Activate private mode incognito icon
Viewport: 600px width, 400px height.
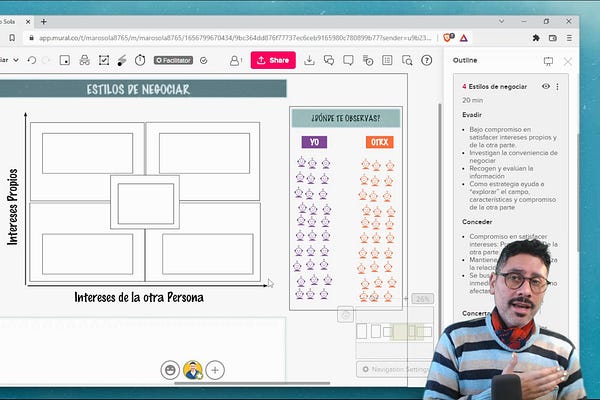tap(84, 60)
